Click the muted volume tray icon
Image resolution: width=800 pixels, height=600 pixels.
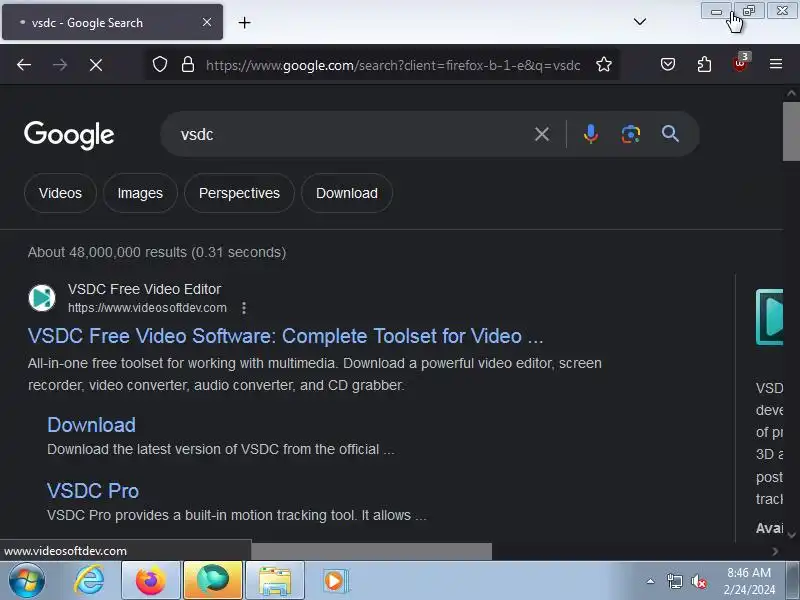[698, 581]
